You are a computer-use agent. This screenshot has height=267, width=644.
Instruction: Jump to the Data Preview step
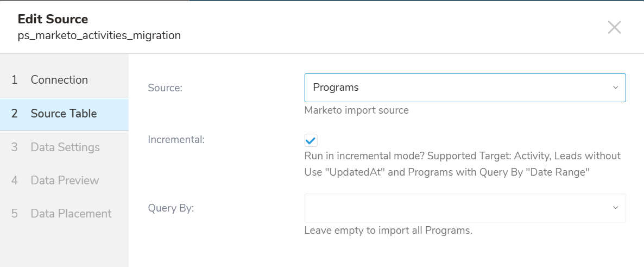(x=65, y=181)
